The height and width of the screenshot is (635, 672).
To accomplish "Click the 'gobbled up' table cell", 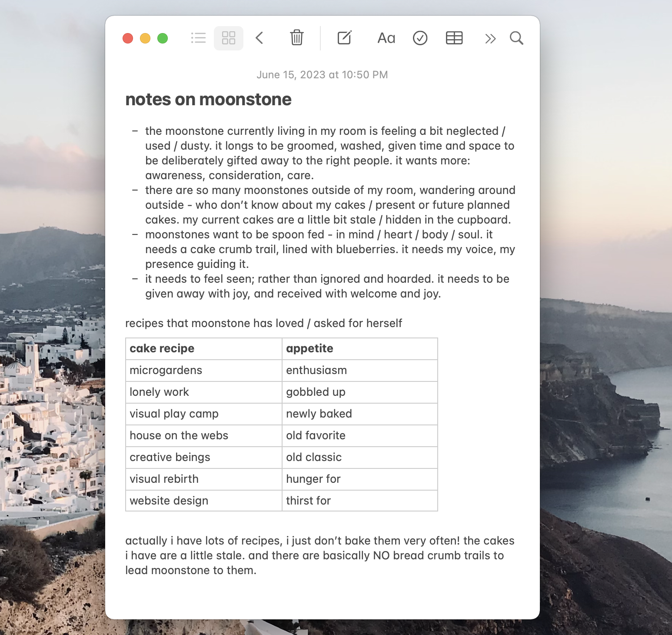I will click(360, 392).
